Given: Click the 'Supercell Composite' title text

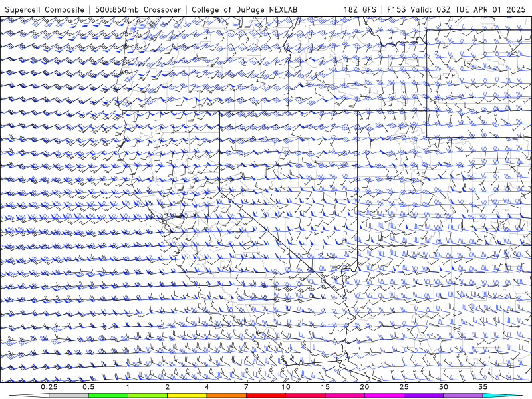Looking at the screenshot, I should tap(45, 9).
